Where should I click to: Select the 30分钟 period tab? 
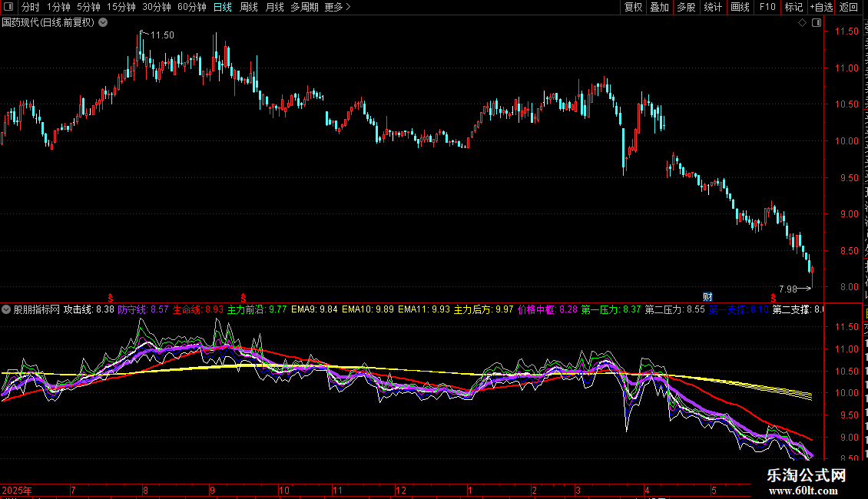click(x=157, y=7)
